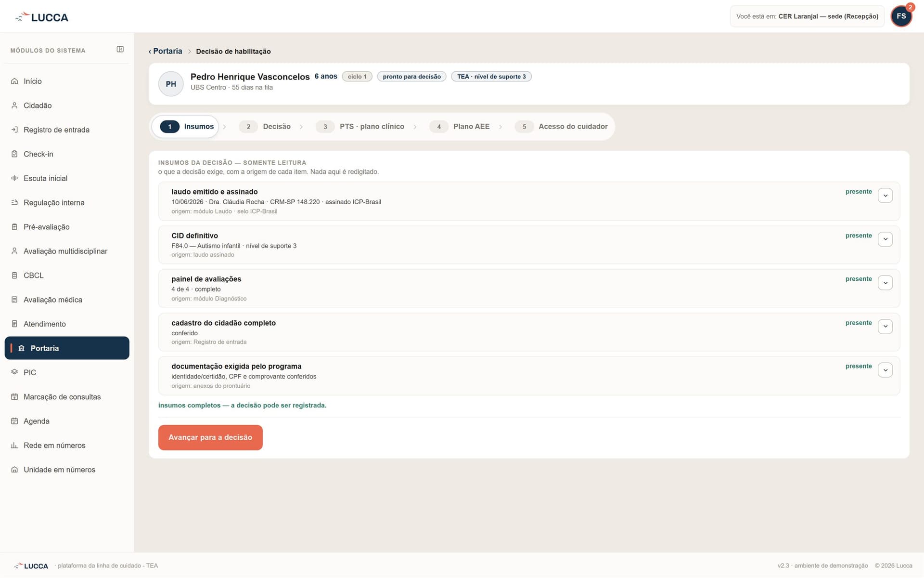Click the PH patient avatar
This screenshot has width=924, height=578.
point(171,84)
